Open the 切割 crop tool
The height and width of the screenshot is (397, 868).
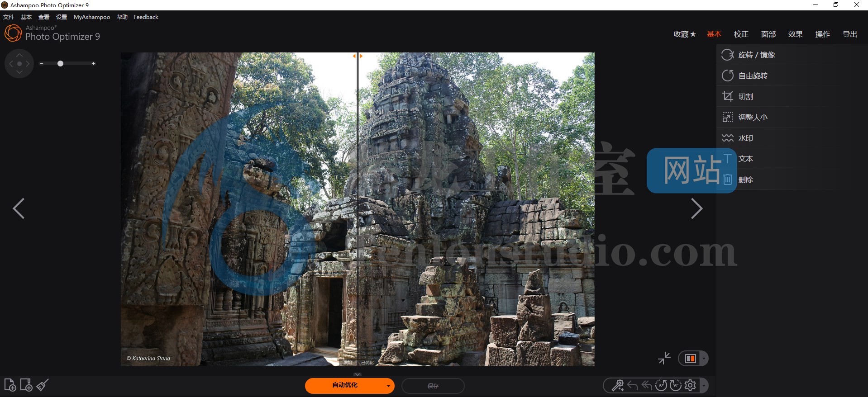point(745,96)
